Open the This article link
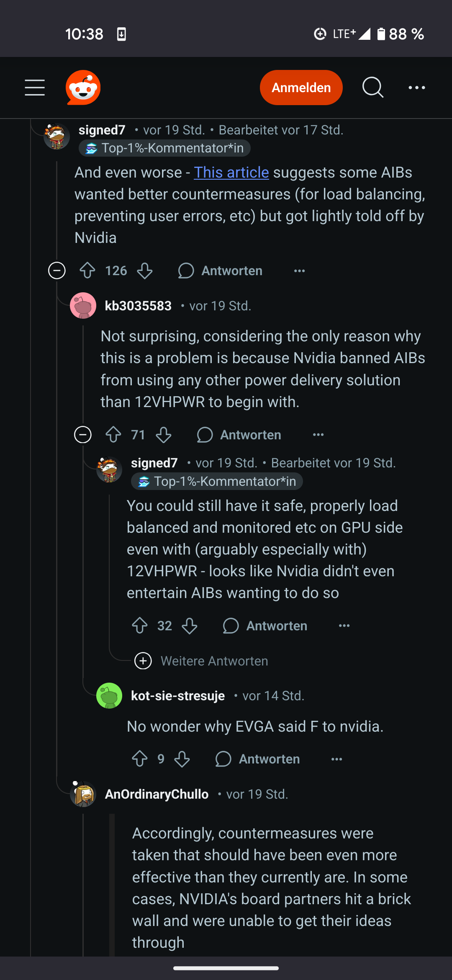 click(231, 172)
